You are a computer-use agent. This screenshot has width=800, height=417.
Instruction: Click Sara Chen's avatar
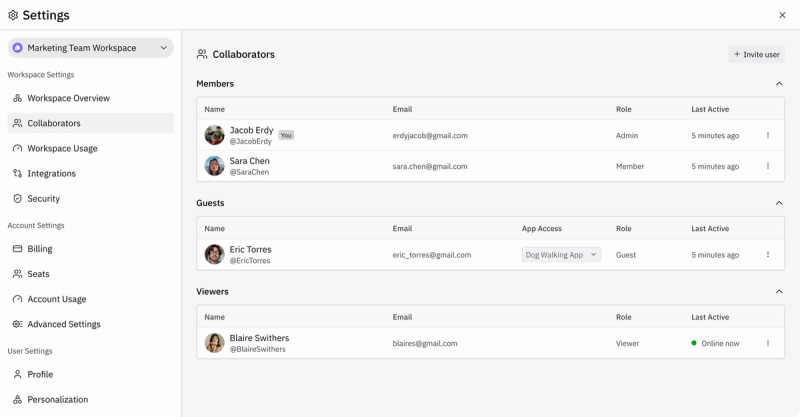pyautogui.click(x=214, y=166)
